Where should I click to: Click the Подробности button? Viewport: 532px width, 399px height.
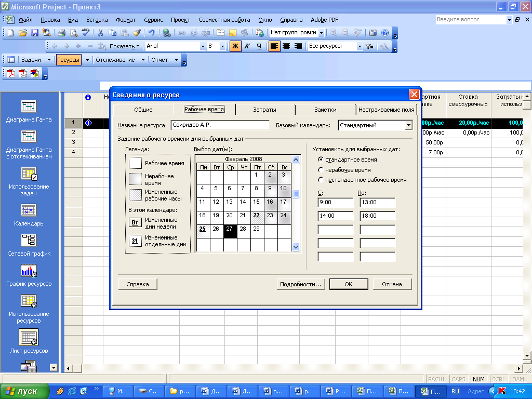[x=301, y=284]
